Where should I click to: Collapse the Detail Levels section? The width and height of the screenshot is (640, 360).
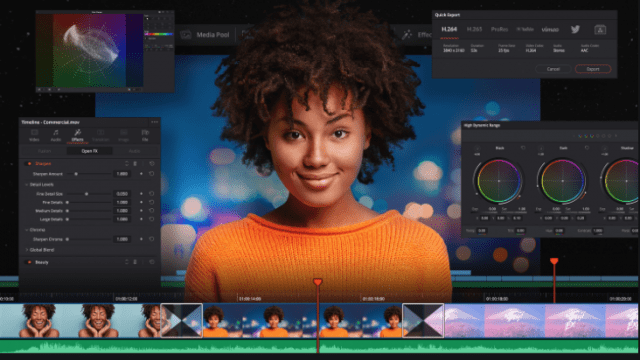tap(27, 184)
